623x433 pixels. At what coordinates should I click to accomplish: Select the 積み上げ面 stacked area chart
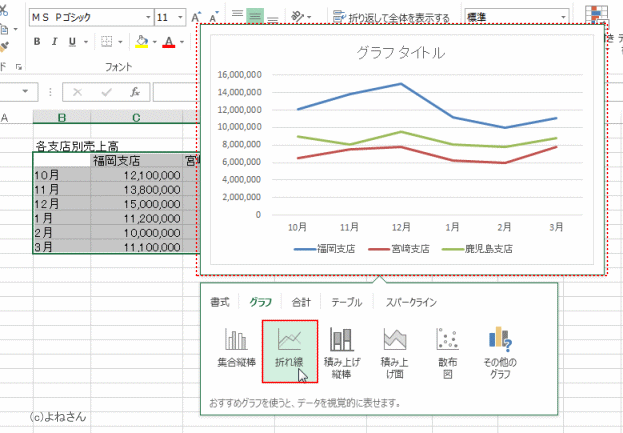tap(395, 349)
